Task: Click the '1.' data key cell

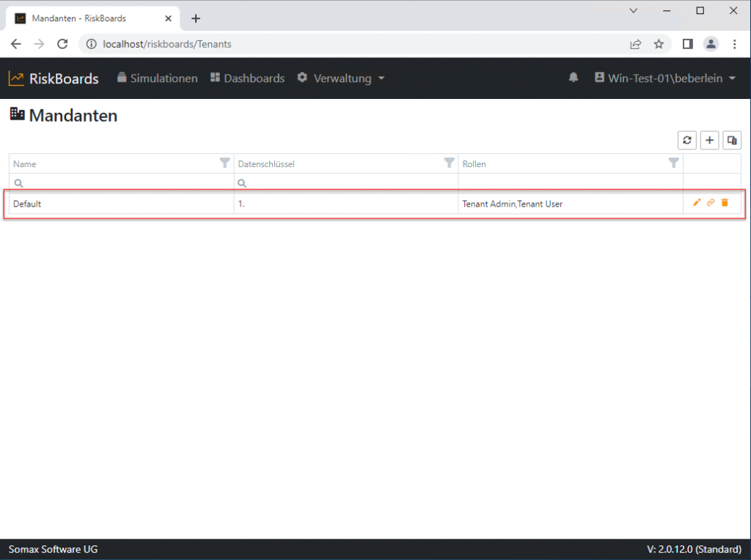Action: click(x=346, y=204)
